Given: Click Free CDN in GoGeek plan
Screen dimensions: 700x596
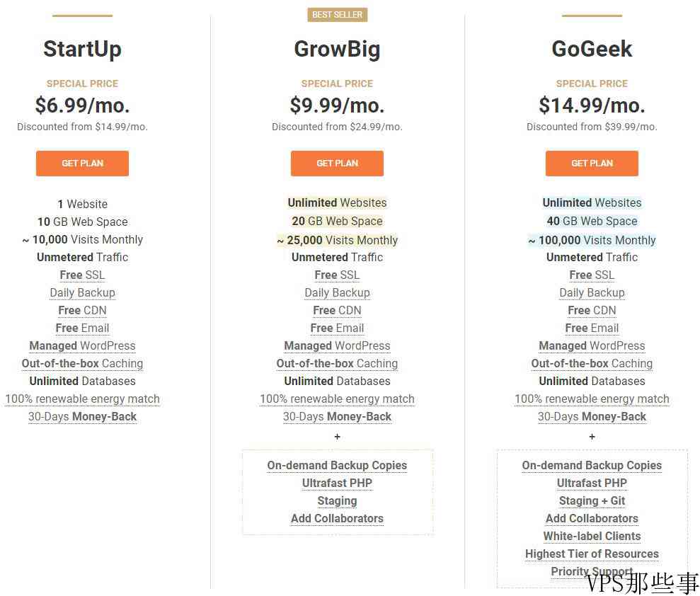Looking at the screenshot, I should [x=592, y=310].
